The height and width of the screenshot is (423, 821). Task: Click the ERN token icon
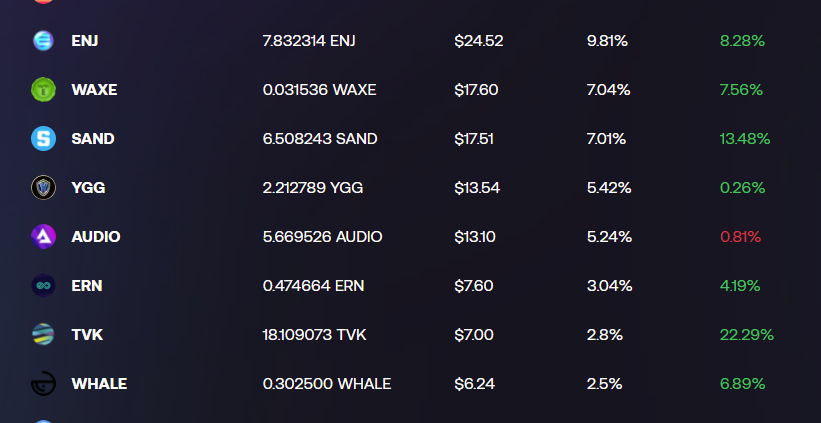click(43, 285)
